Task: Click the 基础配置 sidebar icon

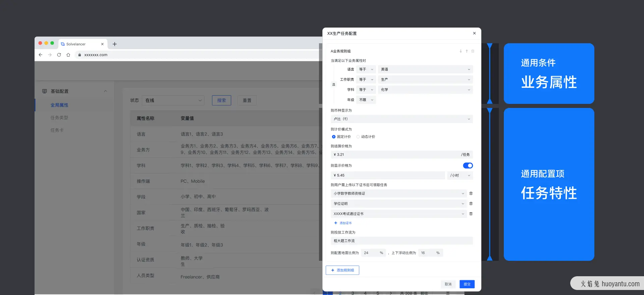Action: [x=45, y=91]
